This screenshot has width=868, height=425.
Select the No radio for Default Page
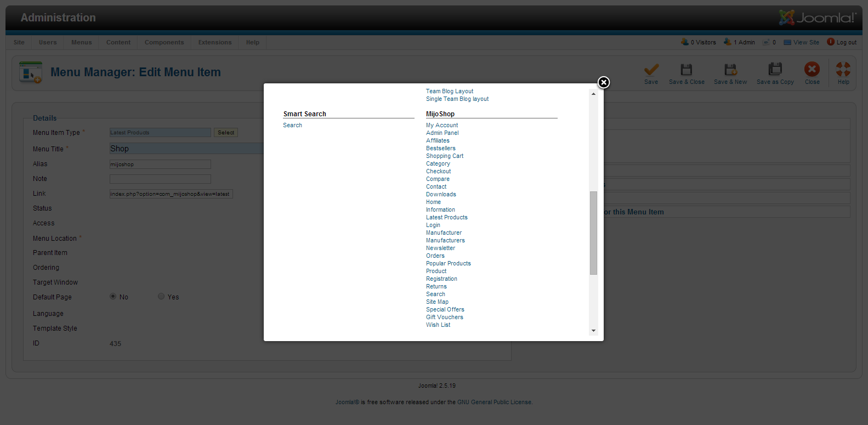coord(113,296)
